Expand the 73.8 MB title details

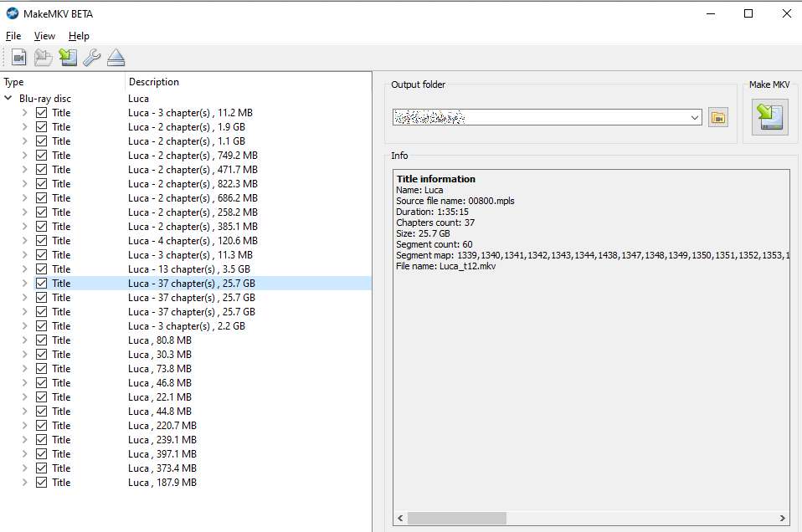(24, 369)
